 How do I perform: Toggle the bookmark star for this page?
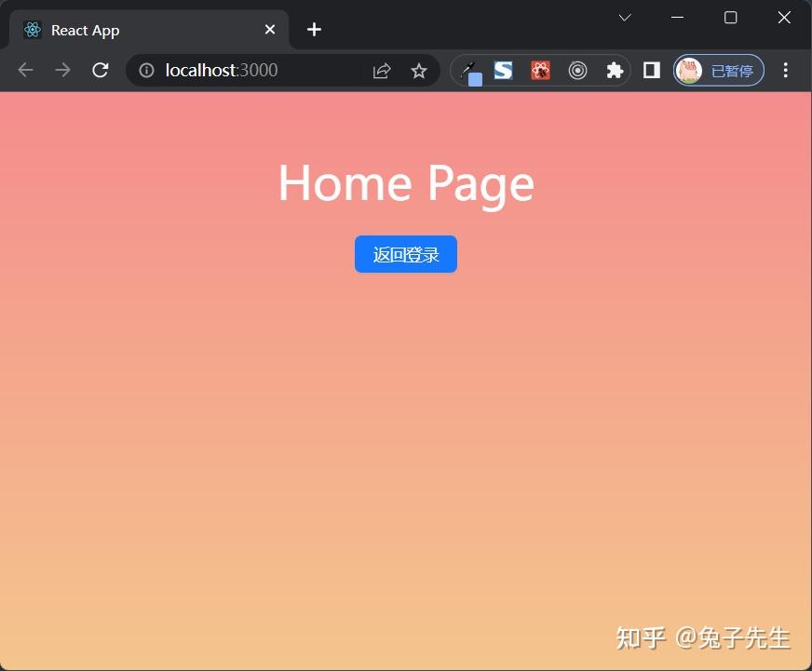tap(419, 70)
